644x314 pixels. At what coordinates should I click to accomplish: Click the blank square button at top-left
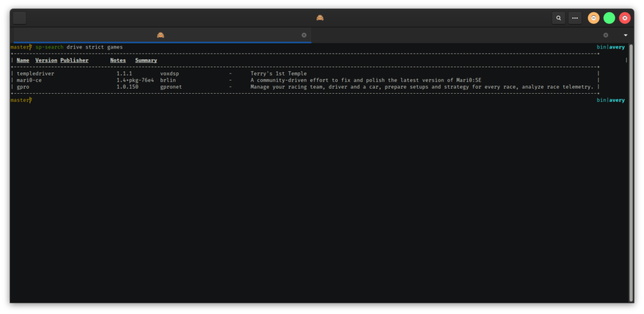coord(19,18)
